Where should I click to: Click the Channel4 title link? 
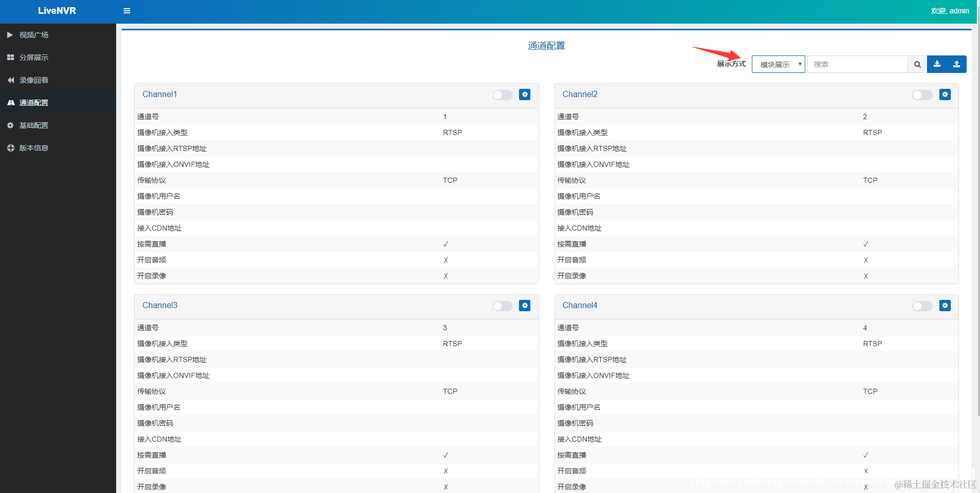pyautogui.click(x=580, y=305)
